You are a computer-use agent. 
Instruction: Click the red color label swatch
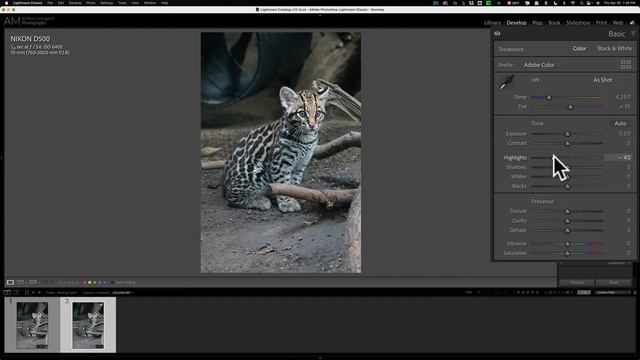point(85,282)
